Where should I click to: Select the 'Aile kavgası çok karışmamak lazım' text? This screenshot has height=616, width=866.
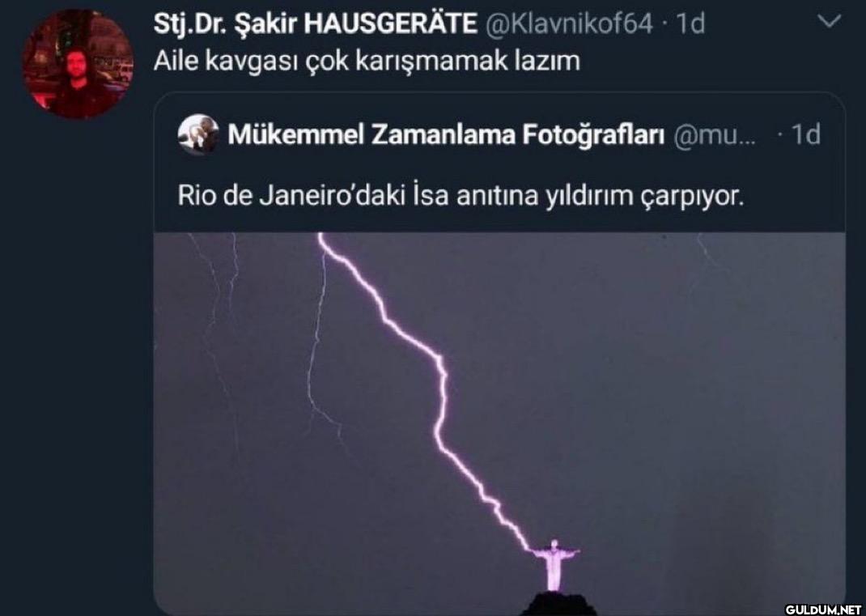click(x=367, y=61)
